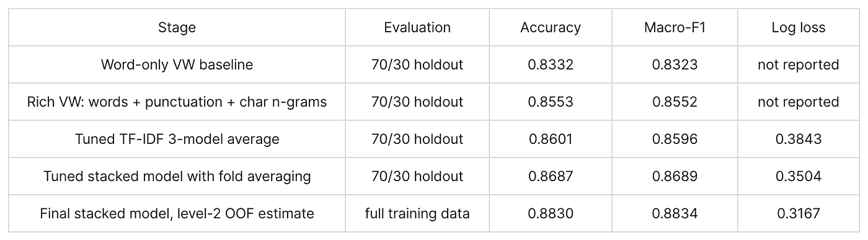Click accuracy value 0.8553
868x240 pixels.
(551, 102)
